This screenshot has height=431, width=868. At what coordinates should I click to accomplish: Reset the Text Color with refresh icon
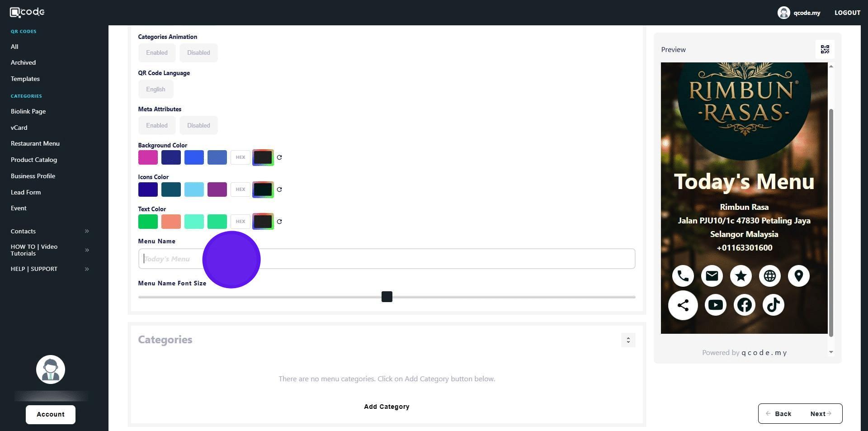pyautogui.click(x=279, y=222)
